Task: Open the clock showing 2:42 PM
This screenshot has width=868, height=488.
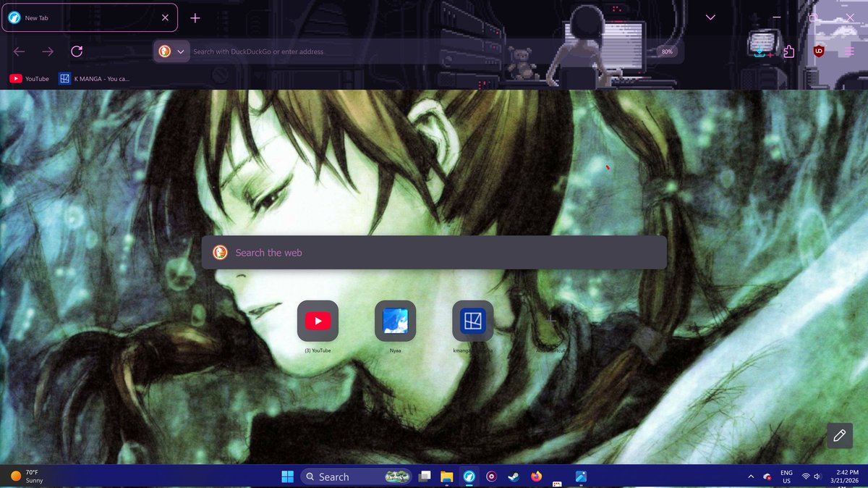Action: tap(844, 476)
